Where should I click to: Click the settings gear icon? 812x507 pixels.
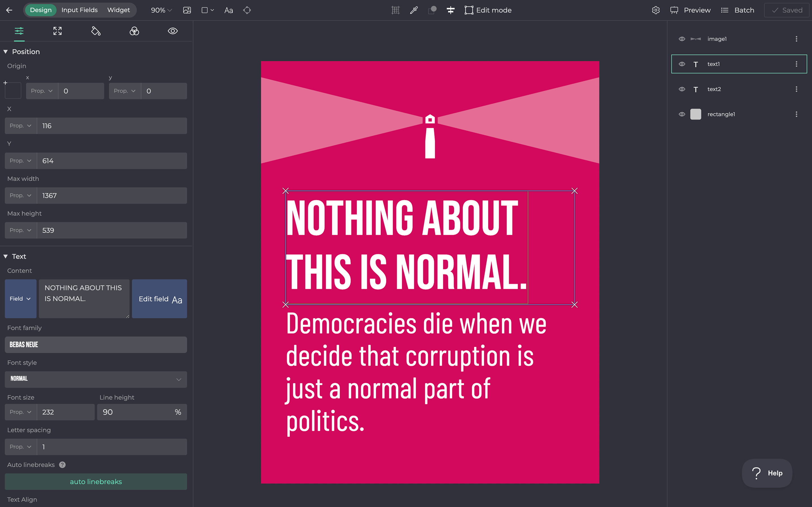pyautogui.click(x=656, y=10)
